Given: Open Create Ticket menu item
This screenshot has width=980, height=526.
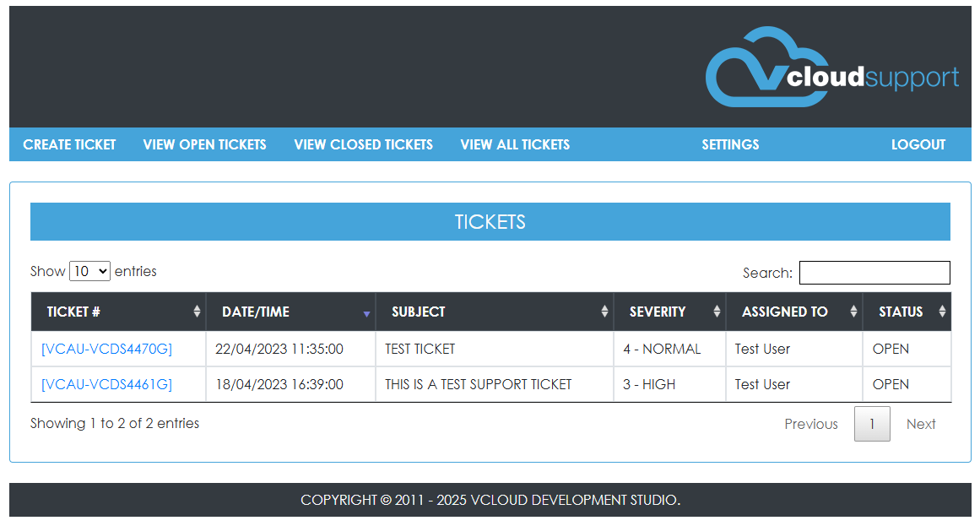Looking at the screenshot, I should point(69,144).
